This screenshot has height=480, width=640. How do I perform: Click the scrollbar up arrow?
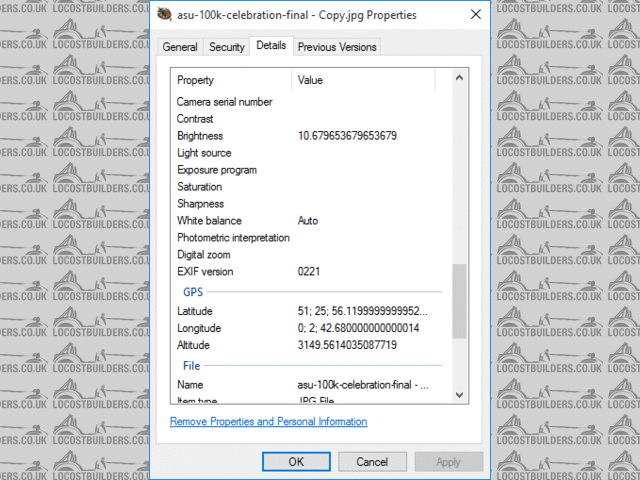pos(459,78)
